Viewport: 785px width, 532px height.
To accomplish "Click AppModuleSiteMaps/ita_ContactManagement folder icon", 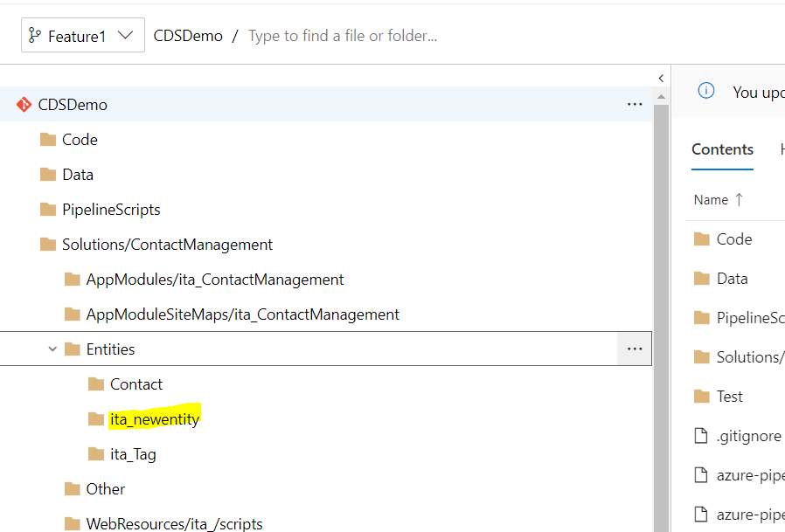I will (72, 314).
